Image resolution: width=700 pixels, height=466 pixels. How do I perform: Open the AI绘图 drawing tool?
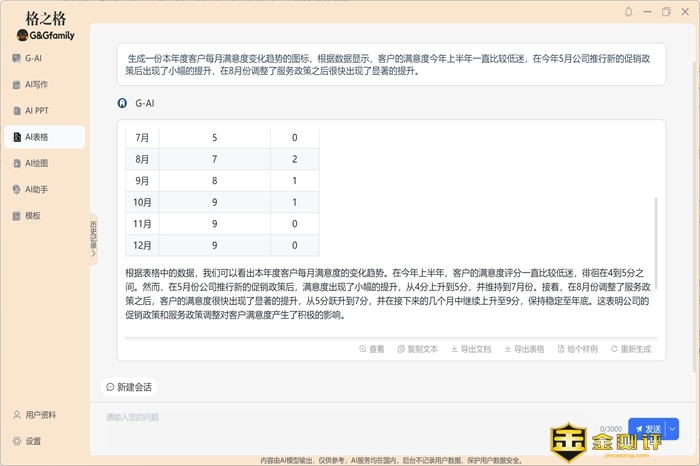click(36, 163)
